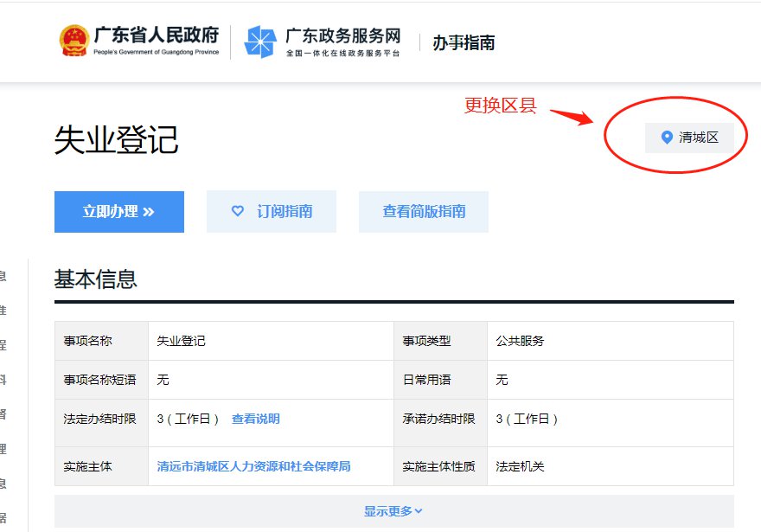Select 办事指南 in the header
Screen dimensions: 761x532
pyautogui.click(x=464, y=42)
